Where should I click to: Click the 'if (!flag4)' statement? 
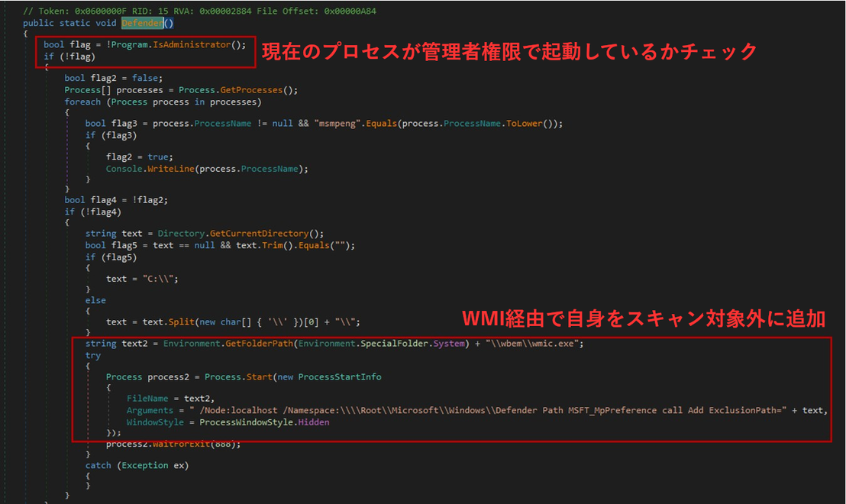pos(93,212)
